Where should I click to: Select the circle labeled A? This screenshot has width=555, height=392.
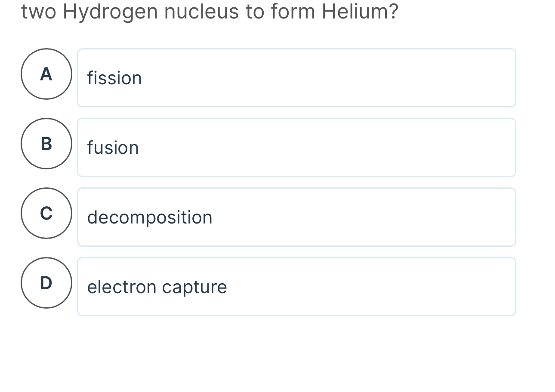coord(46,74)
